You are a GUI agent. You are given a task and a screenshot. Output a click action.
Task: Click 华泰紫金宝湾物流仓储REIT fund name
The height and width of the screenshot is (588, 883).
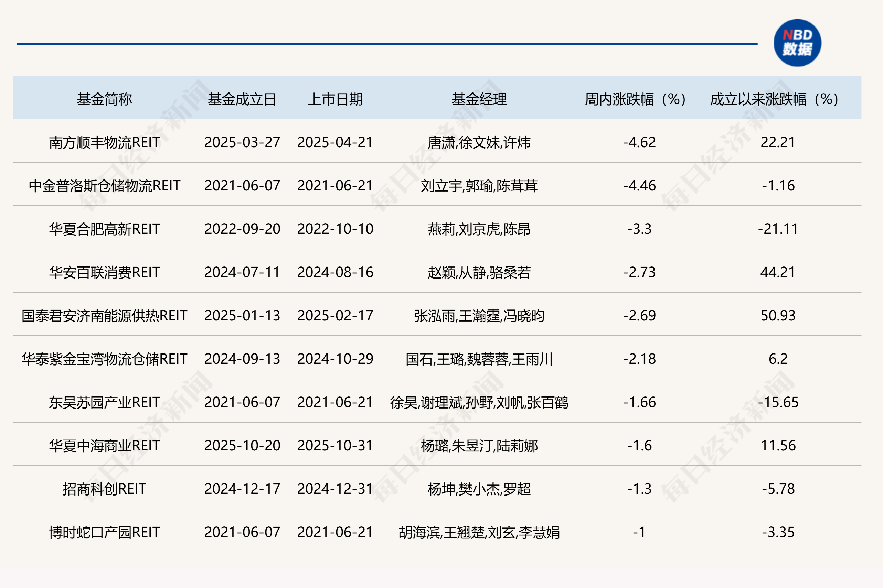click(x=104, y=359)
